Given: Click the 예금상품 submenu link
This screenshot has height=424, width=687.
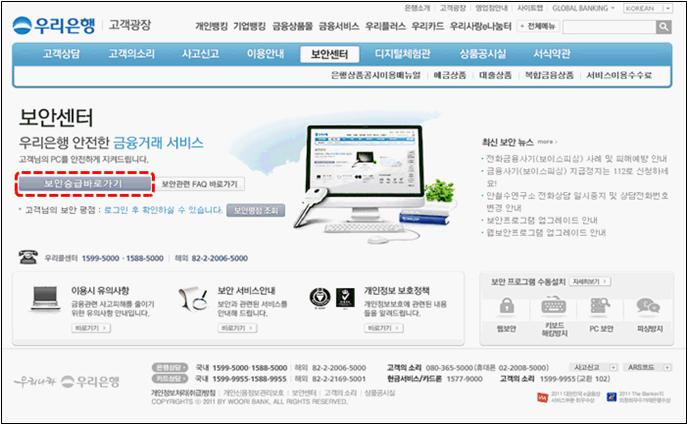Looking at the screenshot, I should (450, 75).
